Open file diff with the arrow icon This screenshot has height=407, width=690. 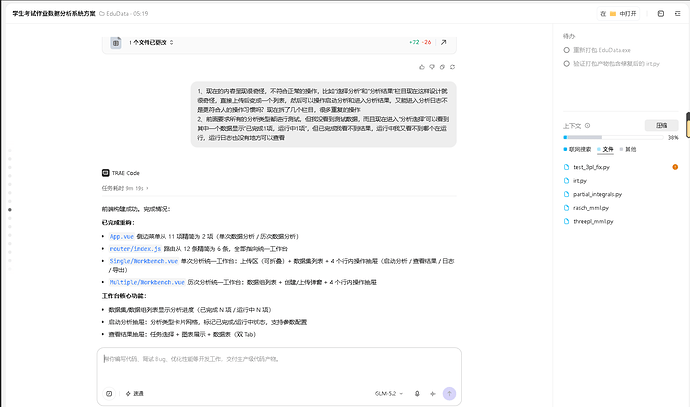(444, 42)
